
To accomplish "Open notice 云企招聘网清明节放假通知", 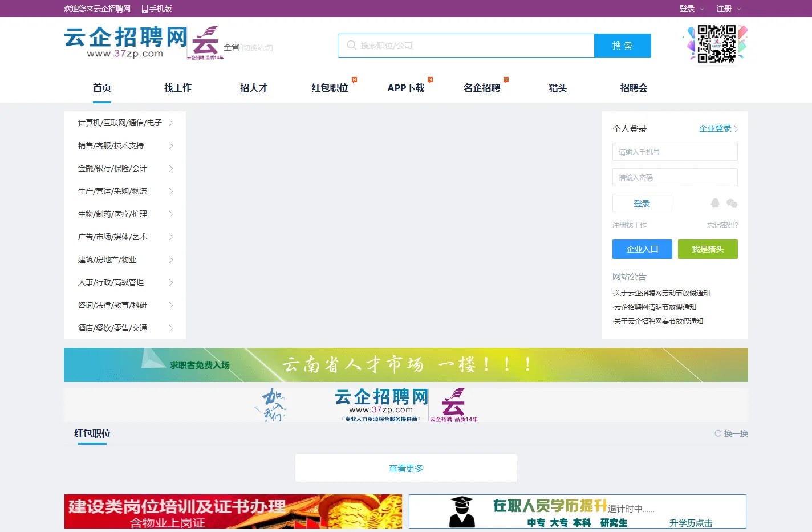I will click(655, 307).
